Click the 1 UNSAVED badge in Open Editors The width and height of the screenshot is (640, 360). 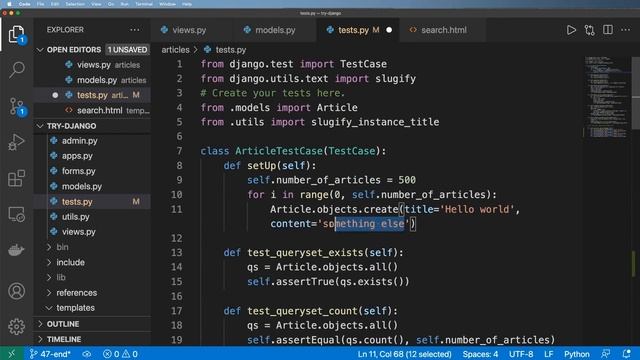127,50
